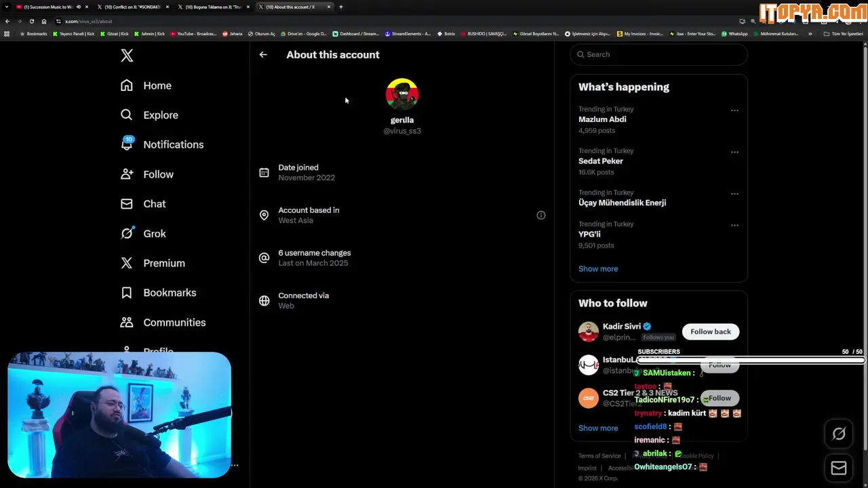
Task: Open the Imprint footer link
Action: point(587,468)
